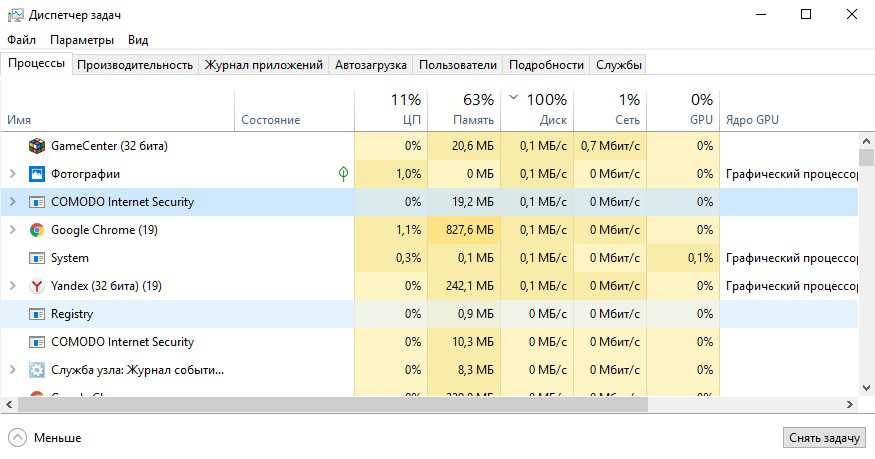The width and height of the screenshot is (875, 459).
Task: Click the Registry process icon
Action: click(37, 314)
